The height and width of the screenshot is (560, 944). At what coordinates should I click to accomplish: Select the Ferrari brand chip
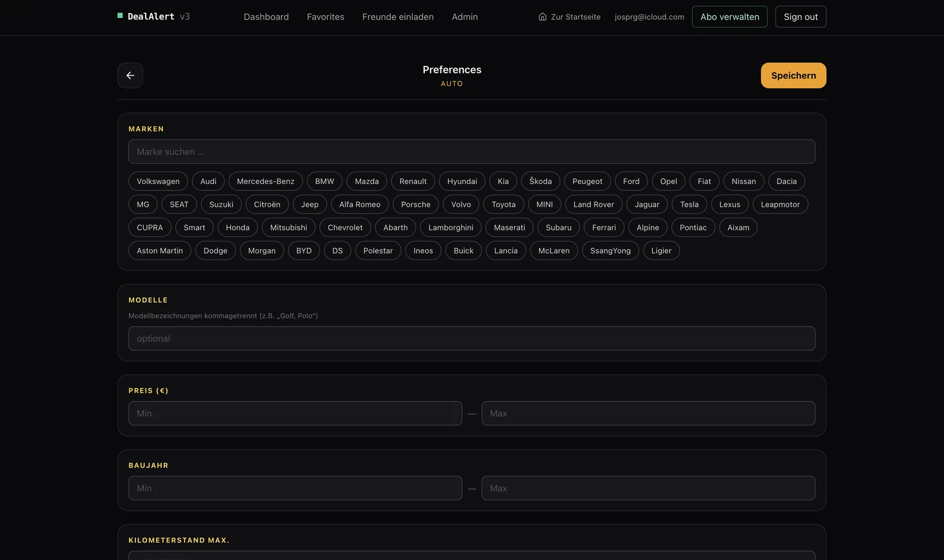pos(604,228)
